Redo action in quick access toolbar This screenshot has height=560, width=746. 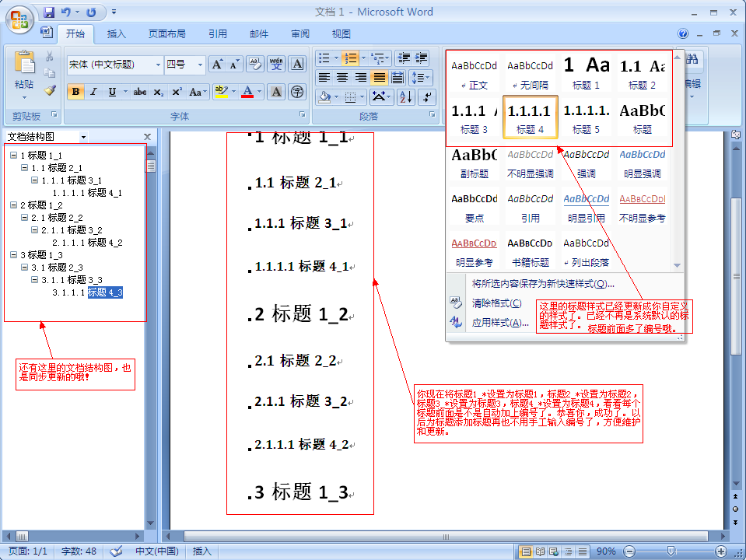91,12
